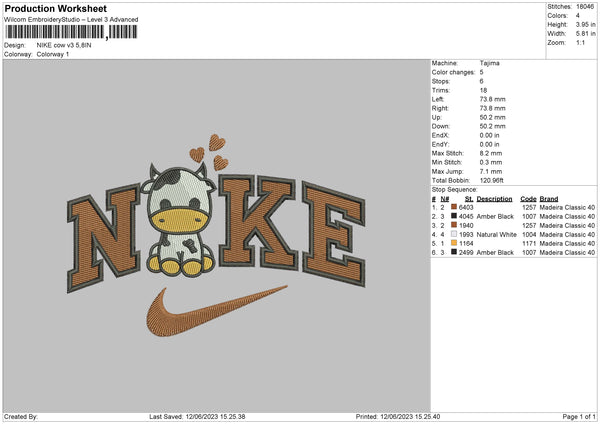This screenshot has height=424, width=600.
Task: Click 'Wilcom EmbroideryStudio – Level 3 Advanced' text
Action: coord(71,20)
